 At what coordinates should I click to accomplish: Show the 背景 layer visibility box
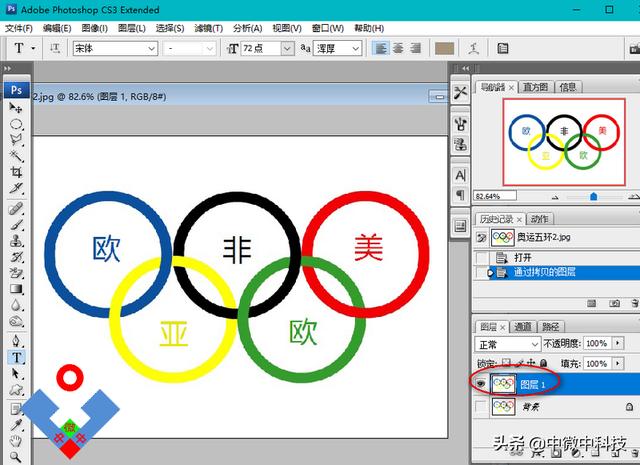[482, 407]
